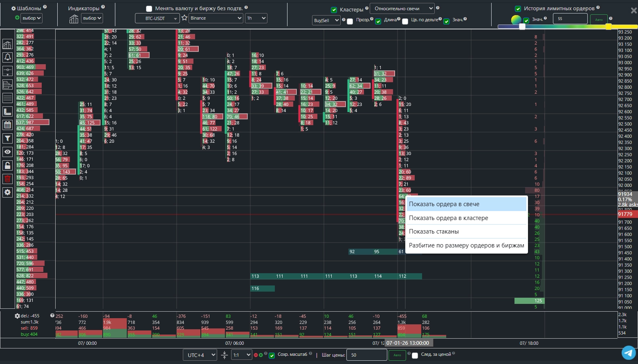Toggle the Кластеры checkbox
638x364 pixels.
(x=334, y=9)
